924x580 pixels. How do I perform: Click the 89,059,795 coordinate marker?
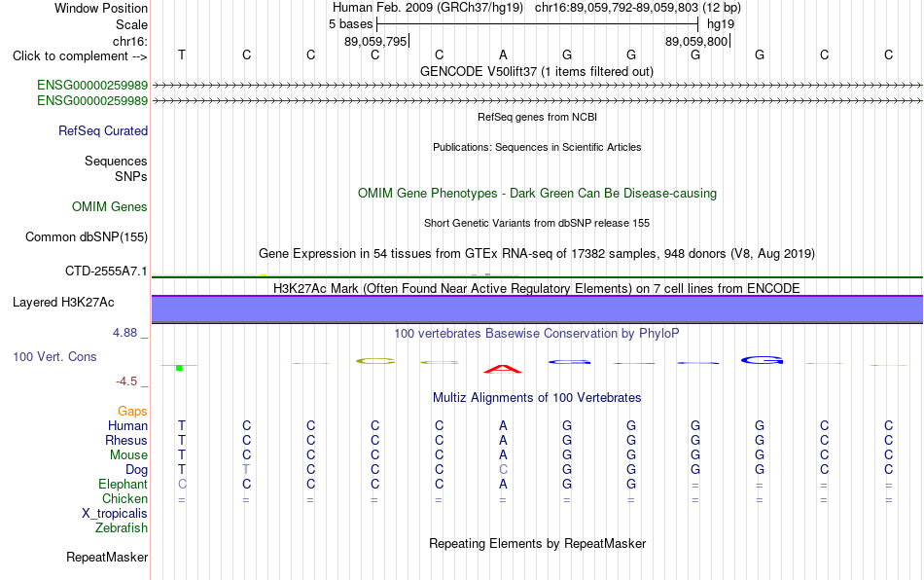tap(375, 41)
